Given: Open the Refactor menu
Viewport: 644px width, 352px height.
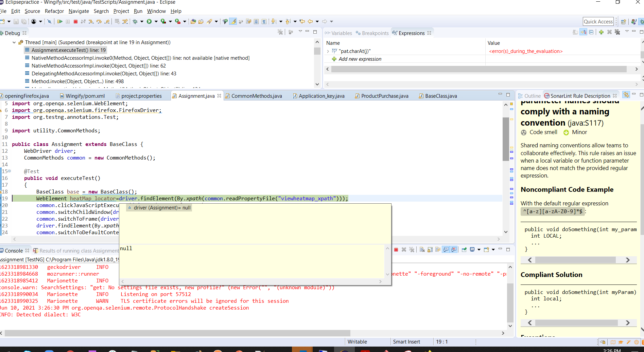Looking at the screenshot, I should pyautogui.click(x=54, y=11).
